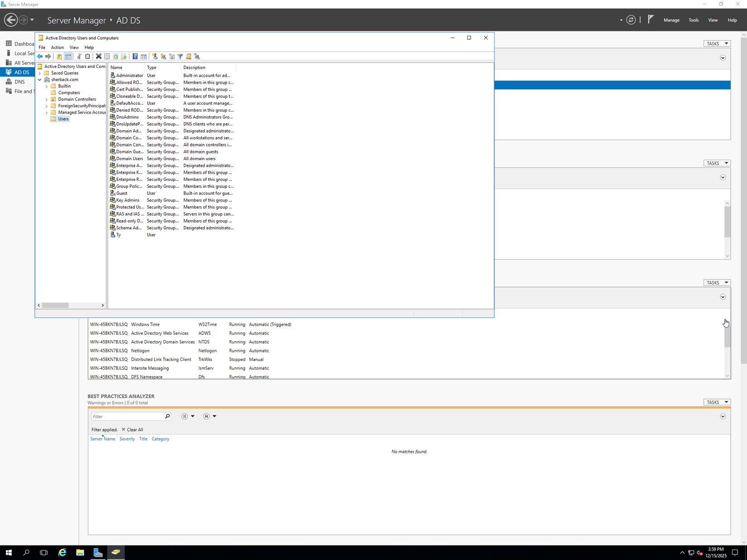Open the notifications flag in Server Manager
The height and width of the screenshot is (560, 747).
[x=651, y=20]
